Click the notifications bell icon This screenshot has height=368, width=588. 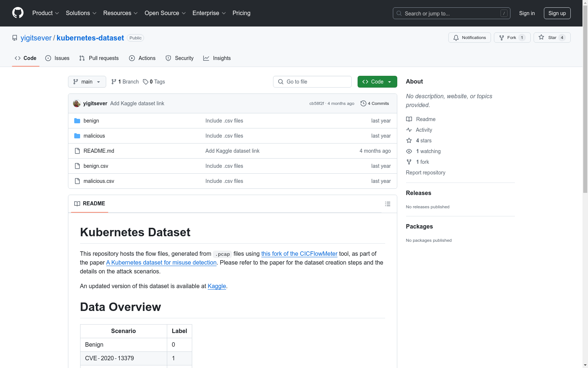pos(456,38)
